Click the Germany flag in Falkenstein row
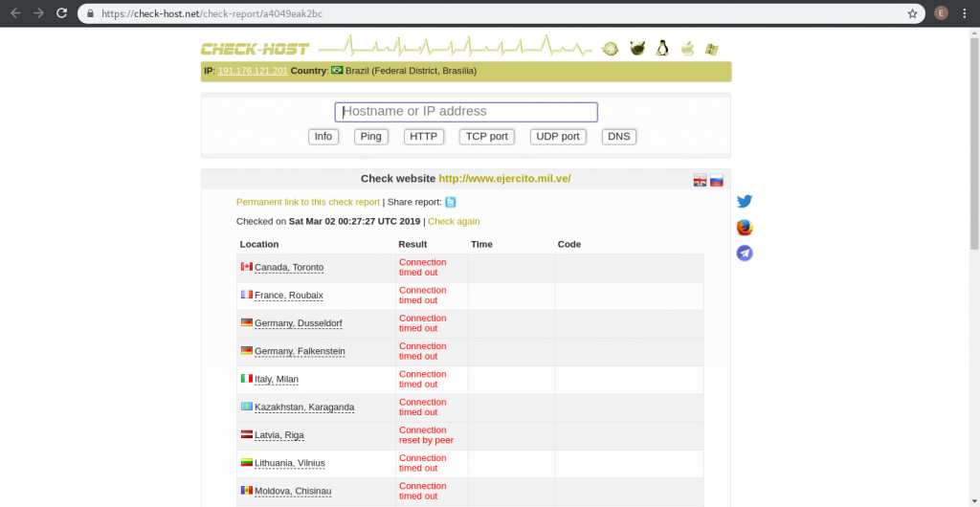The width and height of the screenshot is (980, 507). pos(247,350)
